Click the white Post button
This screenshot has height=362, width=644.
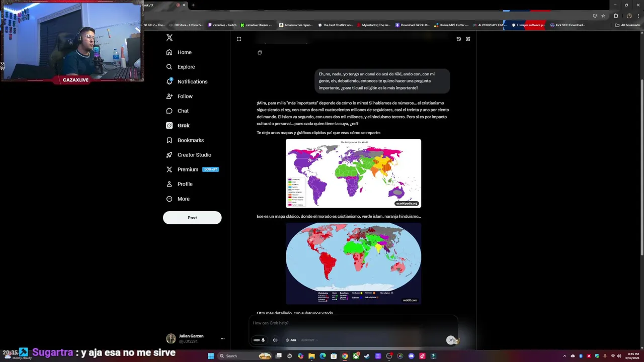[x=192, y=218]
